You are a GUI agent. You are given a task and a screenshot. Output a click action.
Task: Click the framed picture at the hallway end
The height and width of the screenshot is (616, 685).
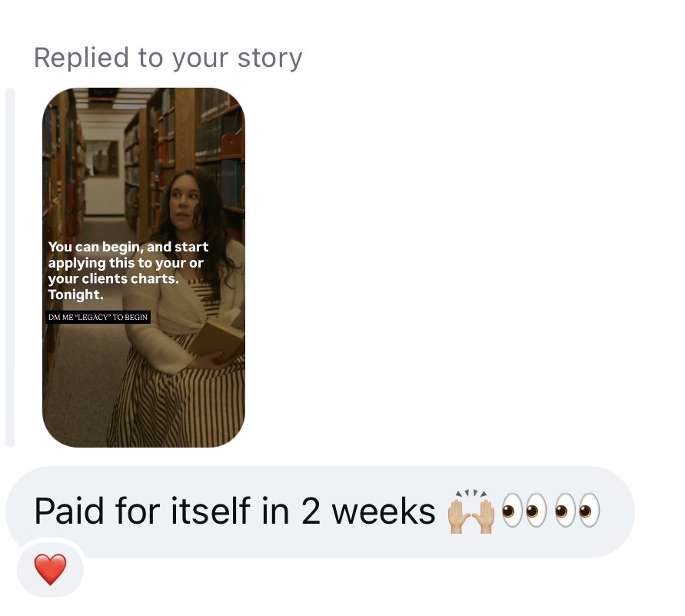[x=103, y=158]
